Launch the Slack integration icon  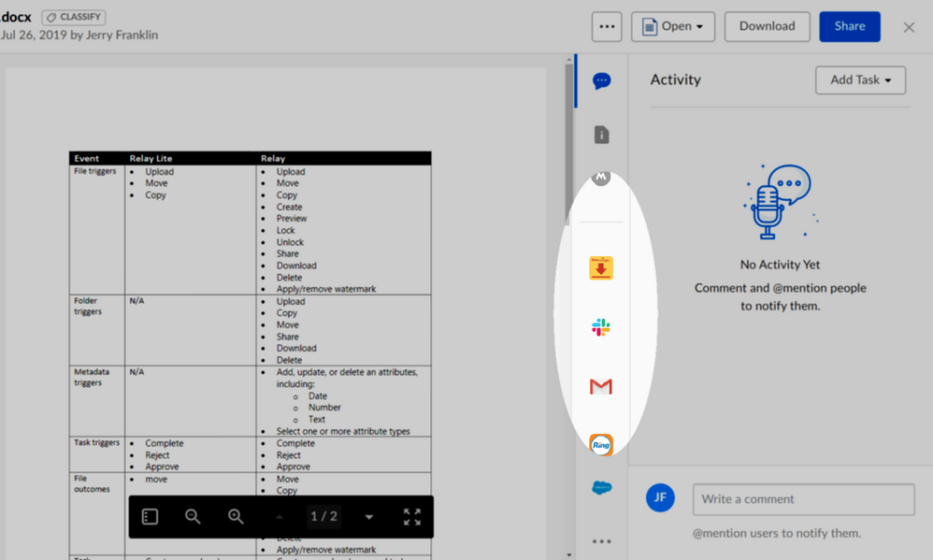pos(601,326)
